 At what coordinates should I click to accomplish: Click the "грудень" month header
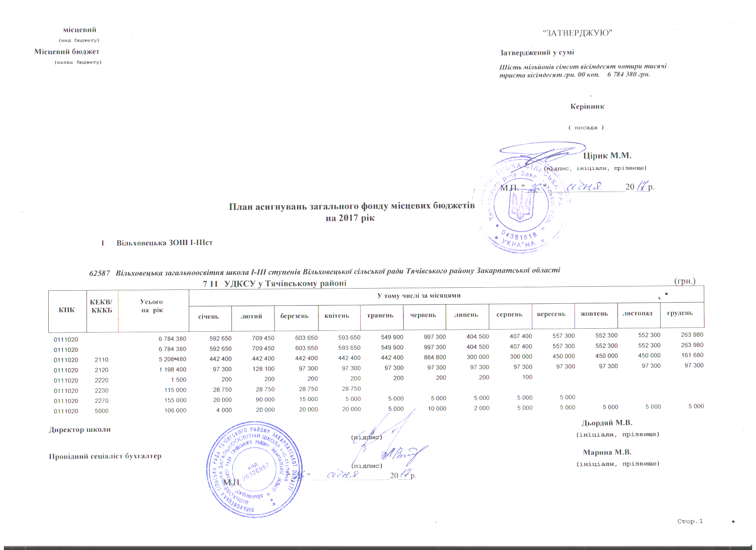[x=680, y=313]
